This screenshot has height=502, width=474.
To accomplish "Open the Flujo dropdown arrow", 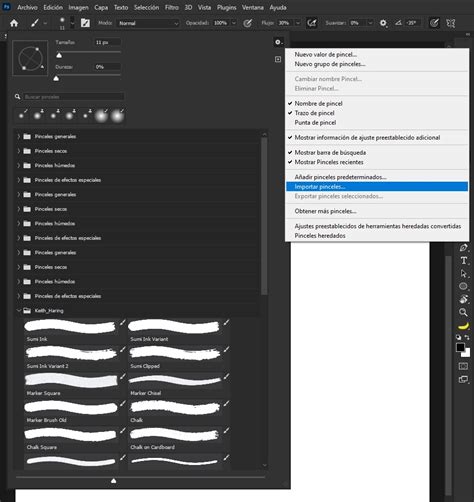I will point(298,23).
